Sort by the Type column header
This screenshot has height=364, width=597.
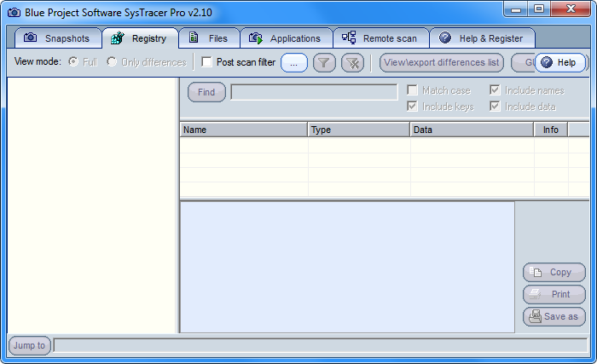pos(359,130)
